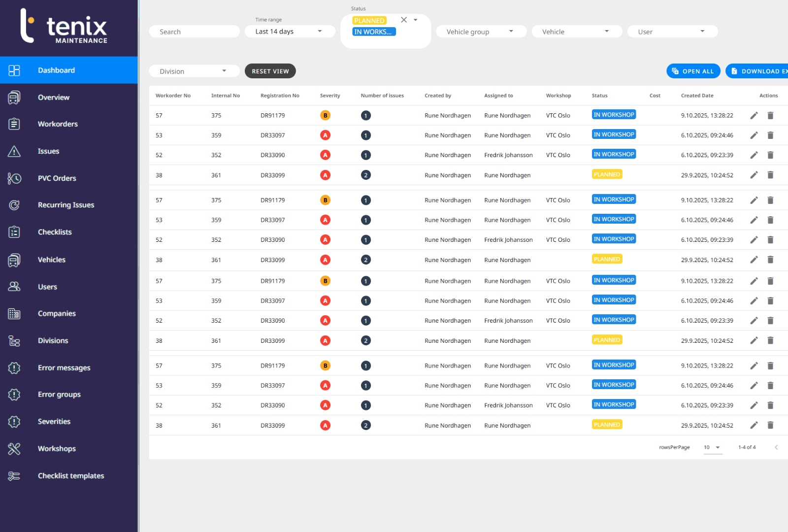Change rows per page selector
This screenshot has height=532, width=788.
tap(712, 447)
